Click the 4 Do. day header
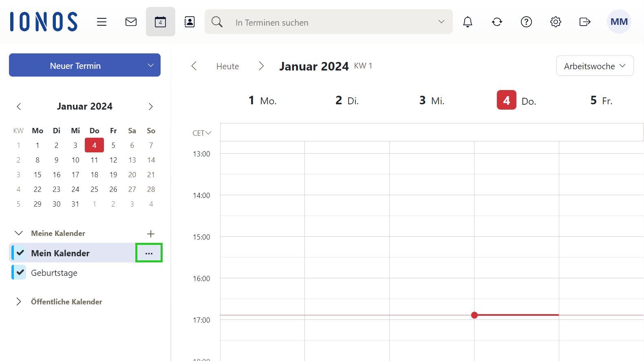 coord(517,100)
